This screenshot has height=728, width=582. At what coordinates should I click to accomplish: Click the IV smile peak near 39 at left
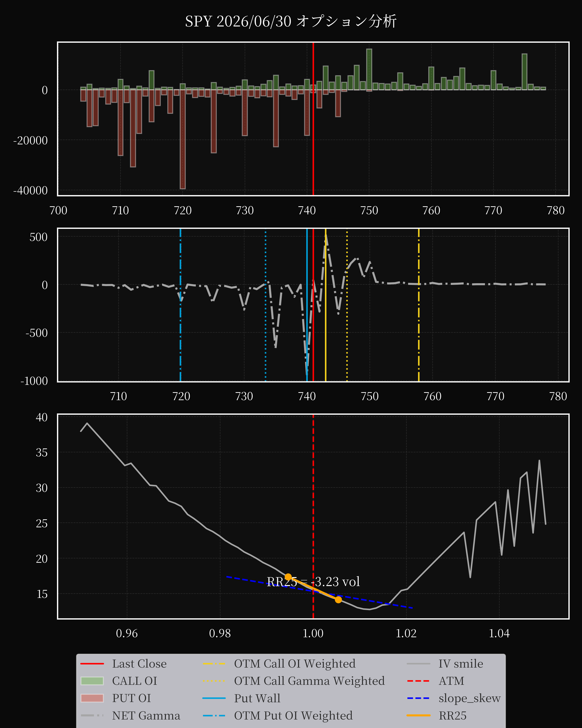pos(87,423)
